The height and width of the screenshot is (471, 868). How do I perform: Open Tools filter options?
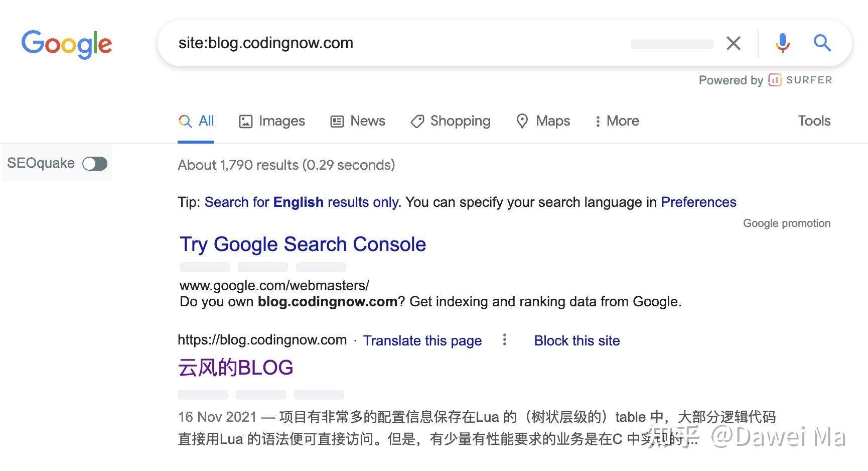[814, 121]
